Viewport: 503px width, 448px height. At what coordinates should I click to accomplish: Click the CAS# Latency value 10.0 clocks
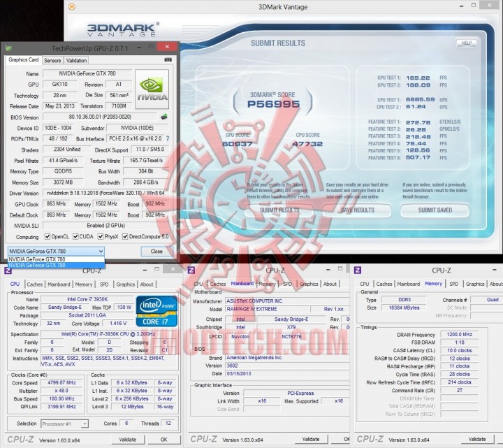click(x=460, y=350)
